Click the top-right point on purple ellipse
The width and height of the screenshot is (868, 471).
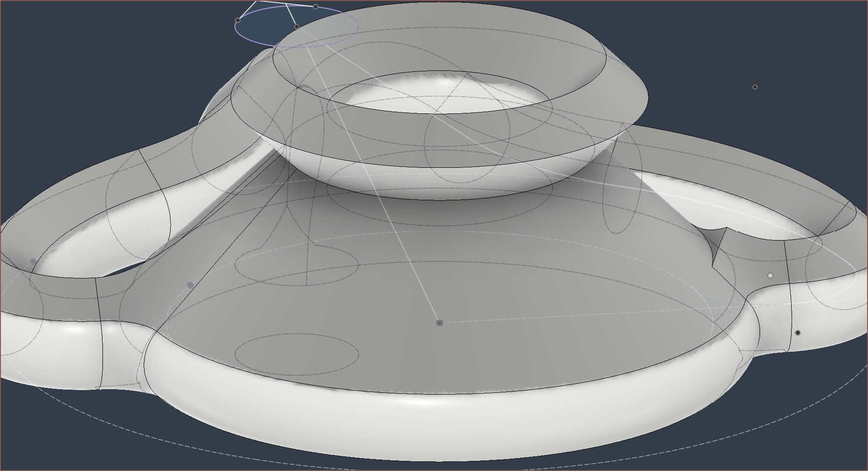click(315, 7)
